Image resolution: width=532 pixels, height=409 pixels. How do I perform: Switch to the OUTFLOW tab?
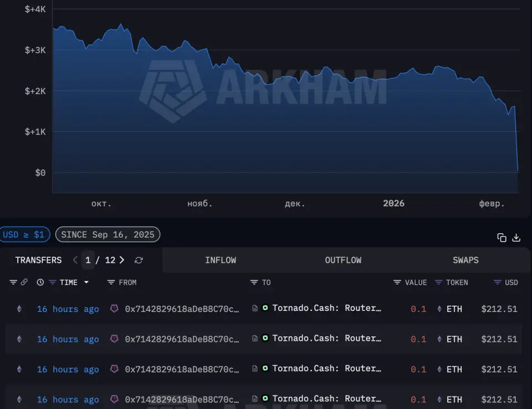click(343, 260)
